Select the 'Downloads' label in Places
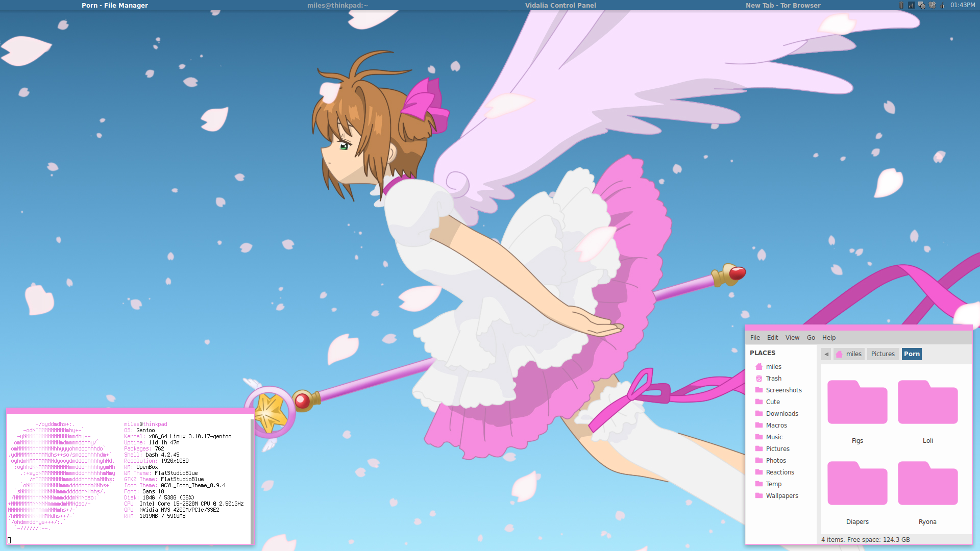This screenshot has width=980, height=551. coord(782,414)
